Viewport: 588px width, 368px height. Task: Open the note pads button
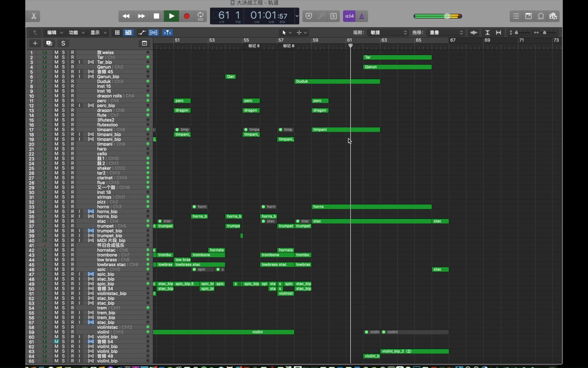point(528,16)
